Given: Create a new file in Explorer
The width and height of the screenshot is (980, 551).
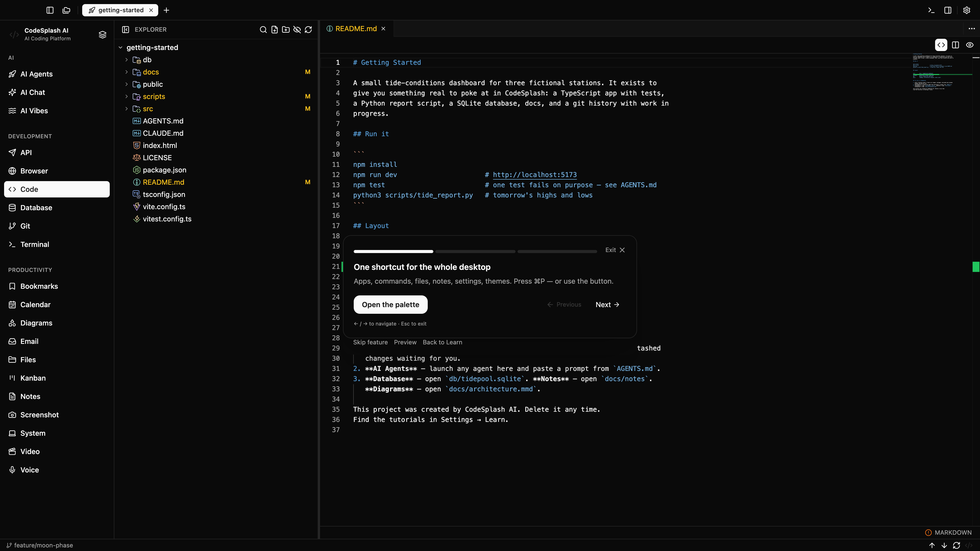Looking at the screenshot, I should [x=274, y=29].
